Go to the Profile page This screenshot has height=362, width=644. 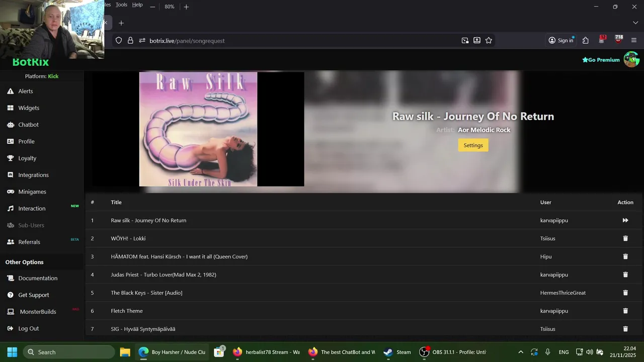[26, 141]
